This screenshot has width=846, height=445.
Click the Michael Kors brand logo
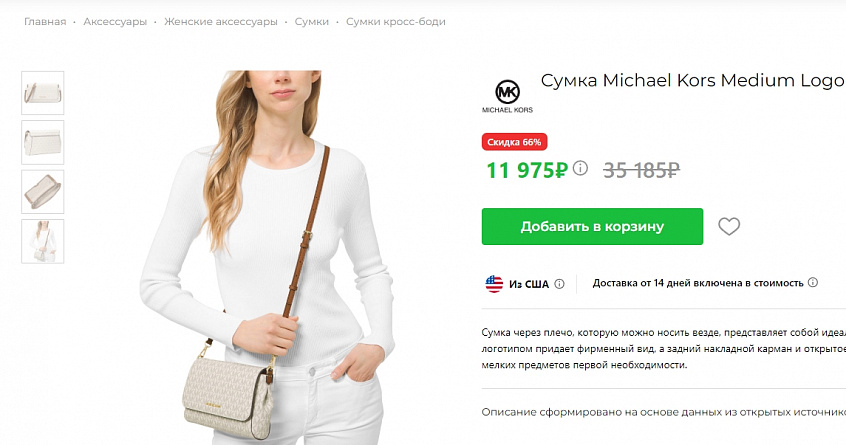[507, 97]
